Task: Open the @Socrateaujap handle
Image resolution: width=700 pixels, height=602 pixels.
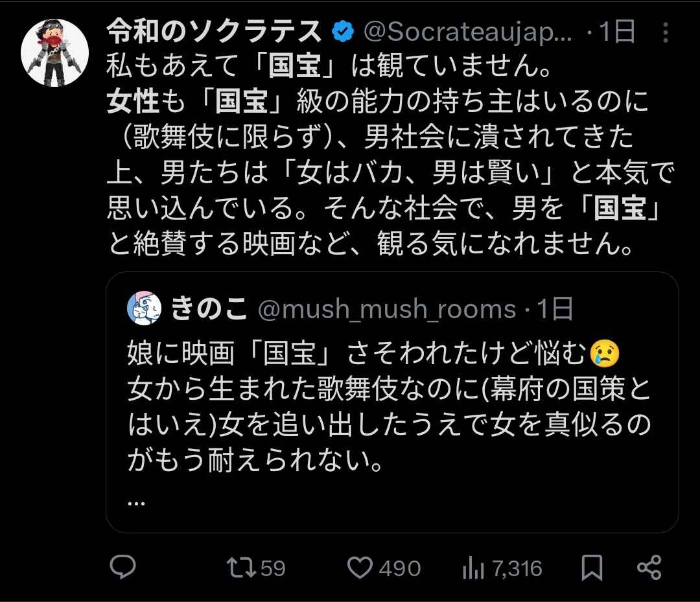Action: [467, 31]
